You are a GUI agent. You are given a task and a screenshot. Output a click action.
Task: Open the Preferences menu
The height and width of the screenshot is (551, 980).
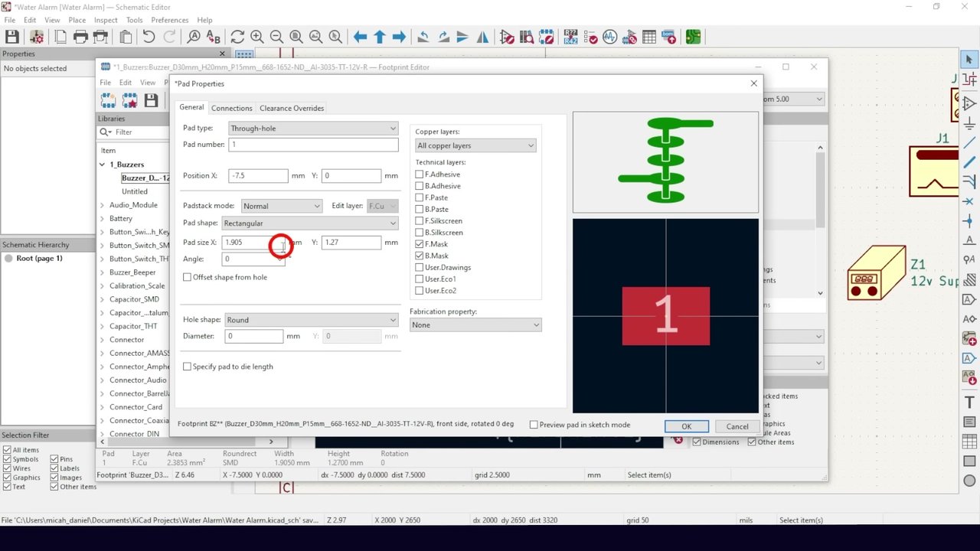click(x=170, y=20)
